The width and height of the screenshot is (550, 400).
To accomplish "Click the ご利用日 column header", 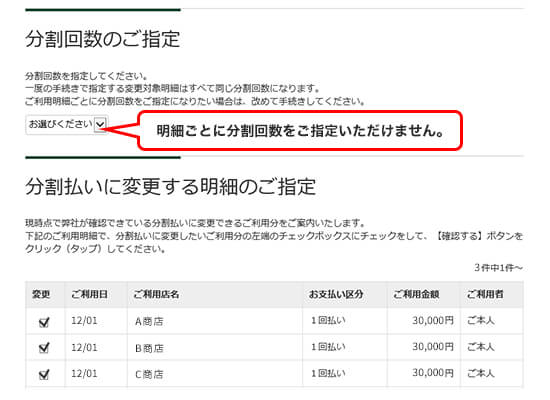I will (89, 294).
